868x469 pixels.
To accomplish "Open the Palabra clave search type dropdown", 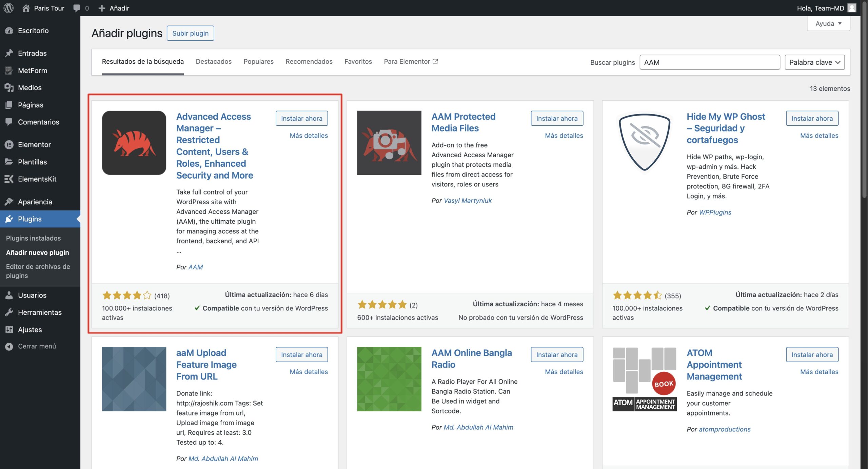I will [x=814, y=62].
